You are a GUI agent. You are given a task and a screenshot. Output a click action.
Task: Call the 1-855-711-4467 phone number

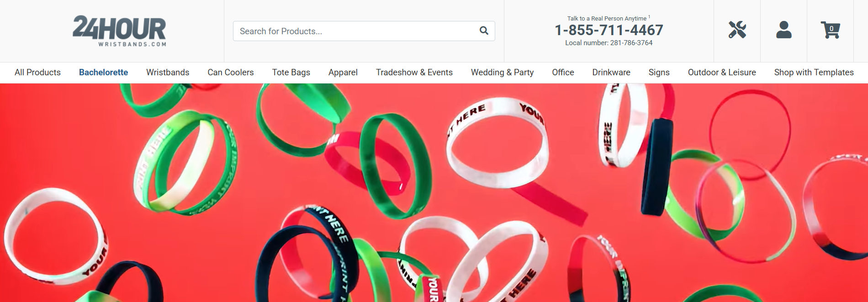(609, 30)
